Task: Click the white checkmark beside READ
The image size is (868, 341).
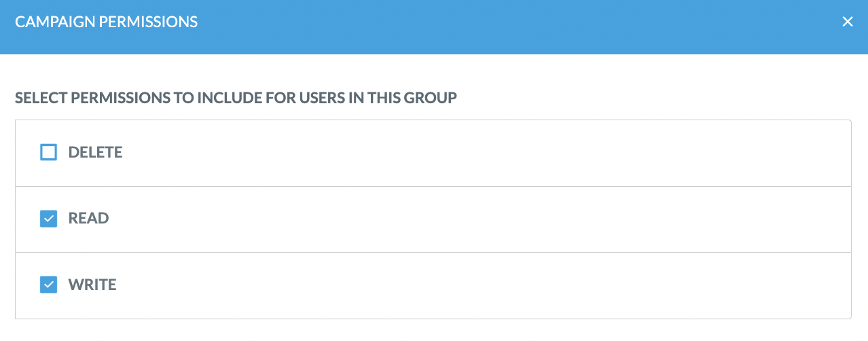Action: [x=48, y=219]
